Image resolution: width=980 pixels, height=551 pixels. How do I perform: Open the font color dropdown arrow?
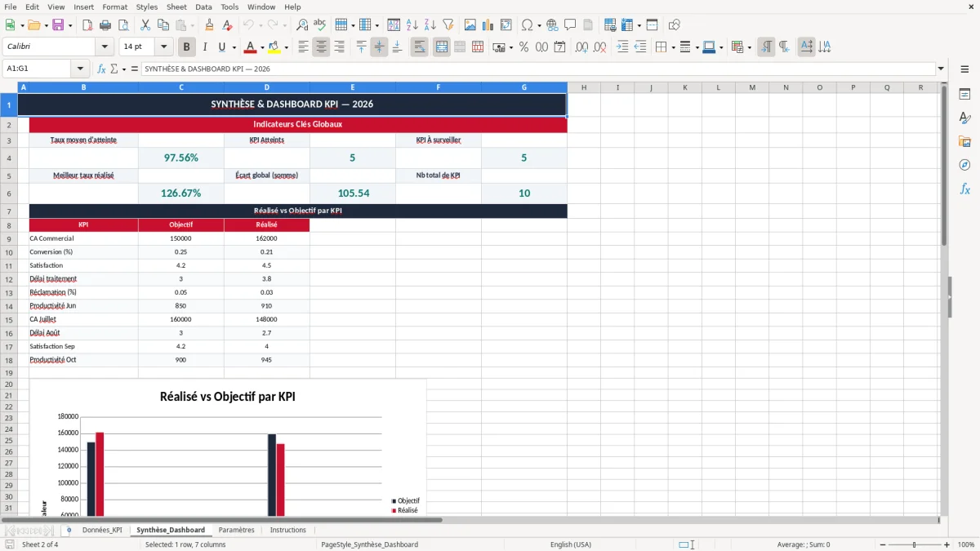tap(261, 47)
